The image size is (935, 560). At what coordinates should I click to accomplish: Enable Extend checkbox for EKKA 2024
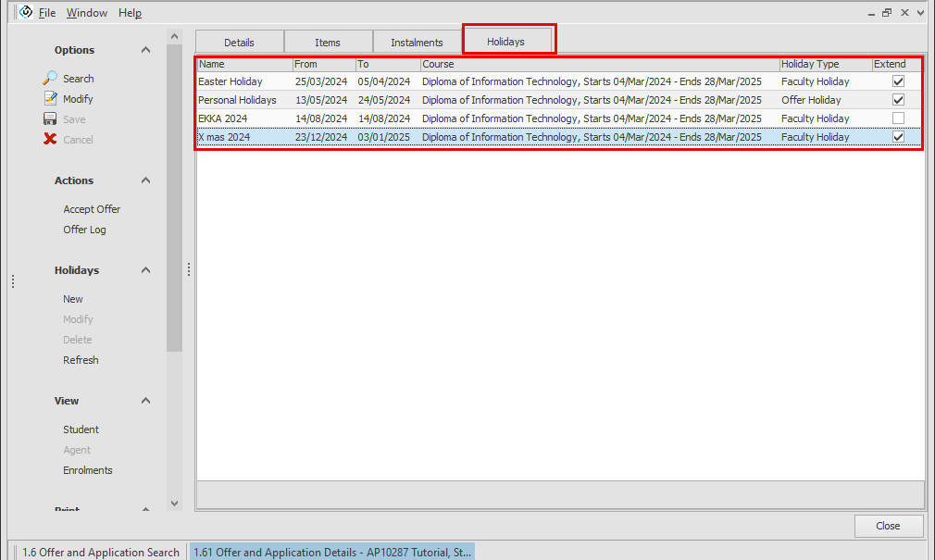pos(898,118)
